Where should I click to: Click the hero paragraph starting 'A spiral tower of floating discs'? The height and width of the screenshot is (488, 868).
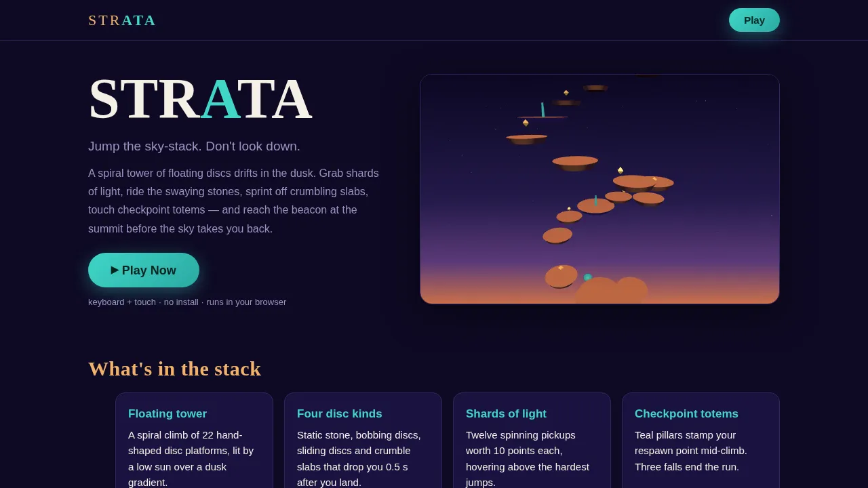tap(234, 201)
